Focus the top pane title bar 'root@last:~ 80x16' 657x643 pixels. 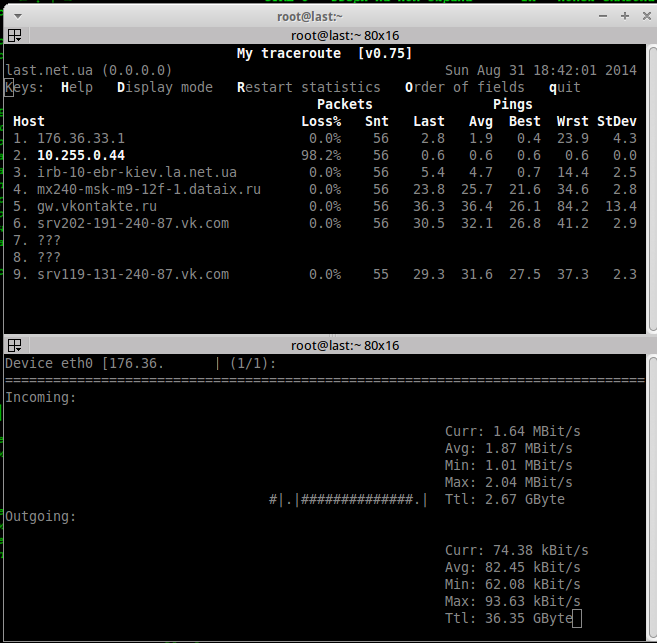[x=344, y=36]
